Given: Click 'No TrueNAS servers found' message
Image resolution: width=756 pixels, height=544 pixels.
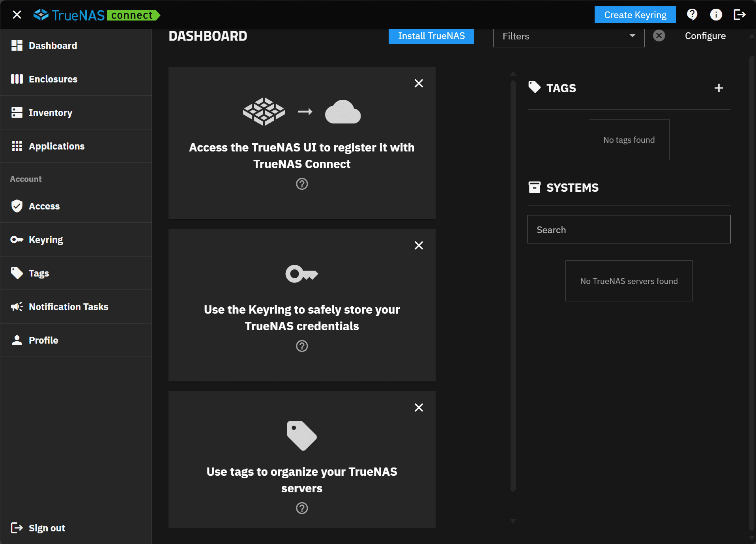Looking at the screenshot, I should (629, 281).
